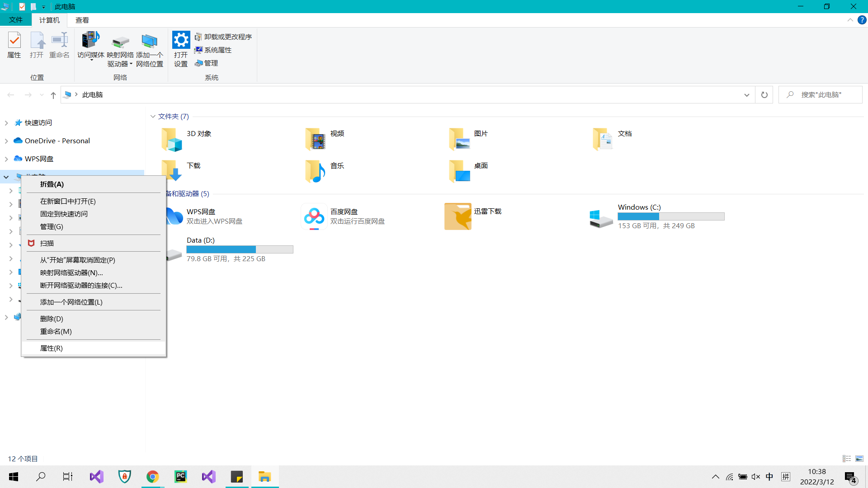Image resolution: width=868 pixels, height=488 pixels.
Task: Switch to details list view
Action: (847, 459)
